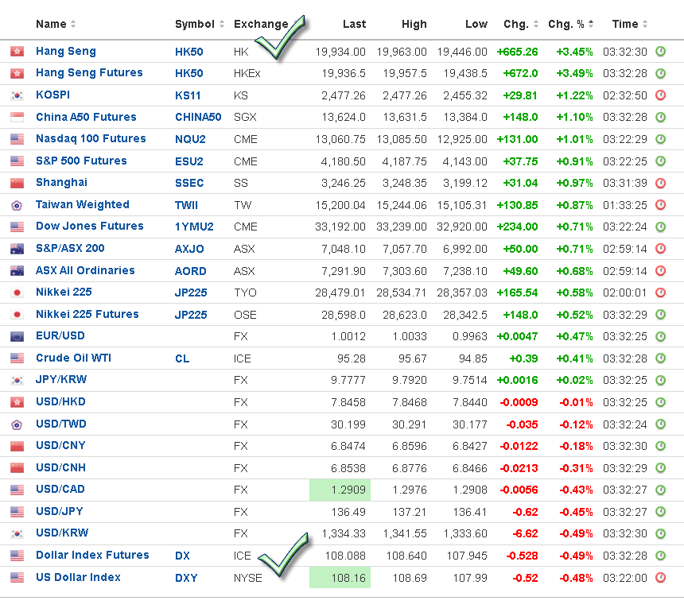Image resolution: width=684 pixels, height=616 pixels.
Task: Click the +3.45% change value for Hang Seng
Action: point(574,52)
